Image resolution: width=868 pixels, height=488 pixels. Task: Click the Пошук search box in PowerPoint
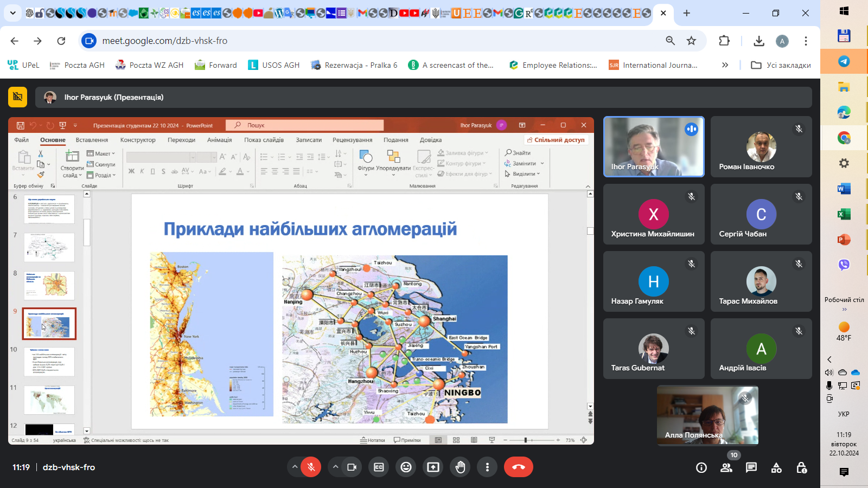tap(305, 125)
